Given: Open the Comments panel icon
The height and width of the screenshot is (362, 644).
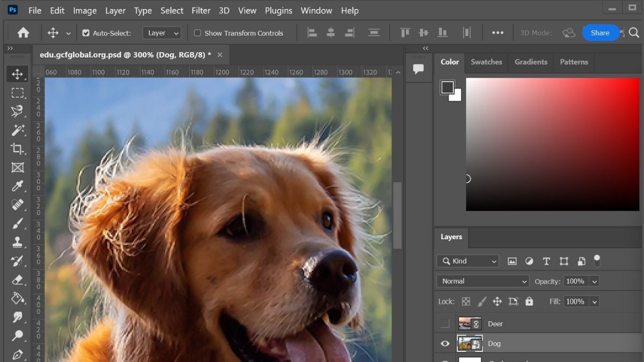Looking at the screenshot, I should coord(419,69).
